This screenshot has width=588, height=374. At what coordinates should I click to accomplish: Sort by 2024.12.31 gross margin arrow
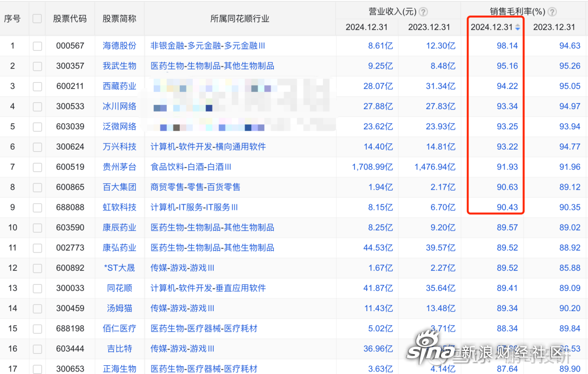pos(517,27)
